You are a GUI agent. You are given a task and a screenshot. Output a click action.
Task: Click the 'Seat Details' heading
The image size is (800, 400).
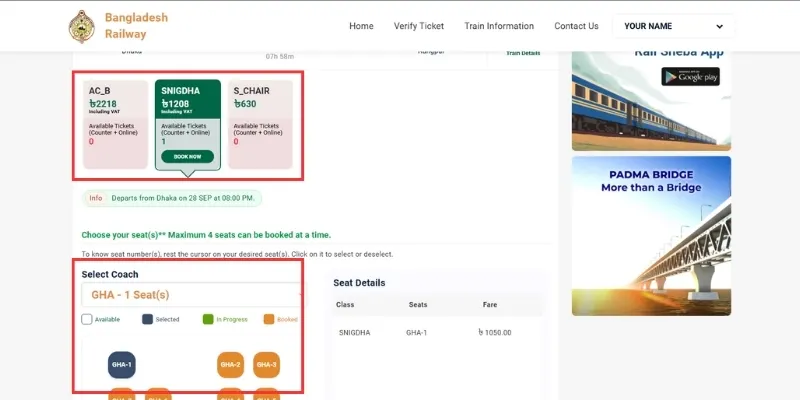coord(359,283)
